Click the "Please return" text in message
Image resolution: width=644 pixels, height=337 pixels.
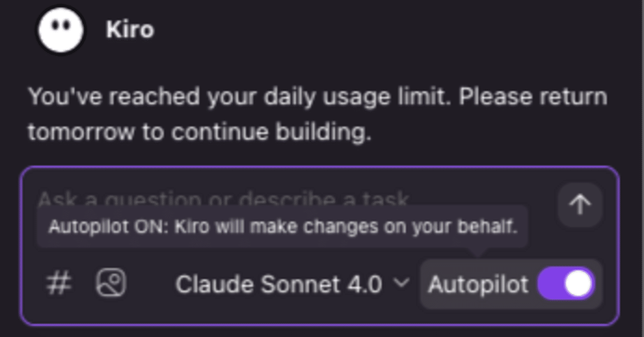pyautogui.click(x=533, y=96)
